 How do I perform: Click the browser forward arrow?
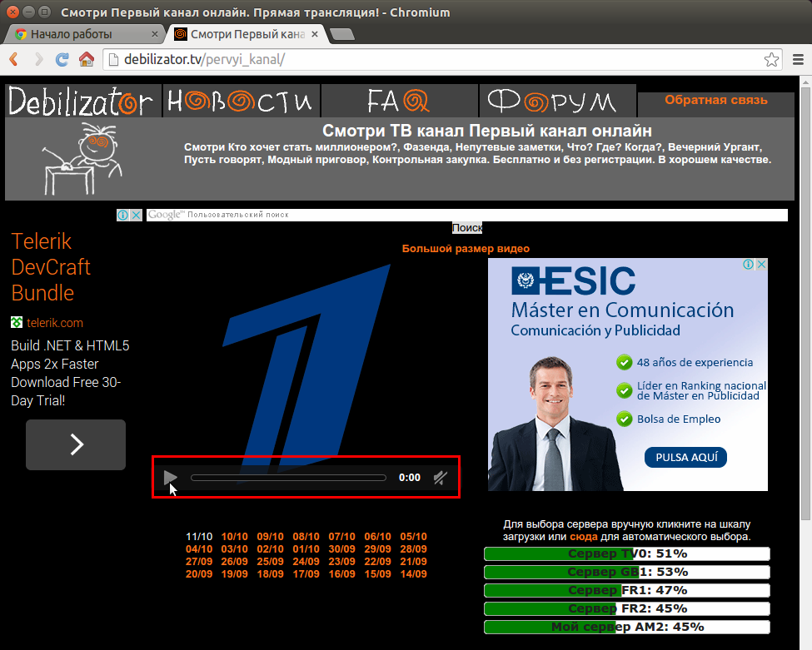(x=39, y=60)
